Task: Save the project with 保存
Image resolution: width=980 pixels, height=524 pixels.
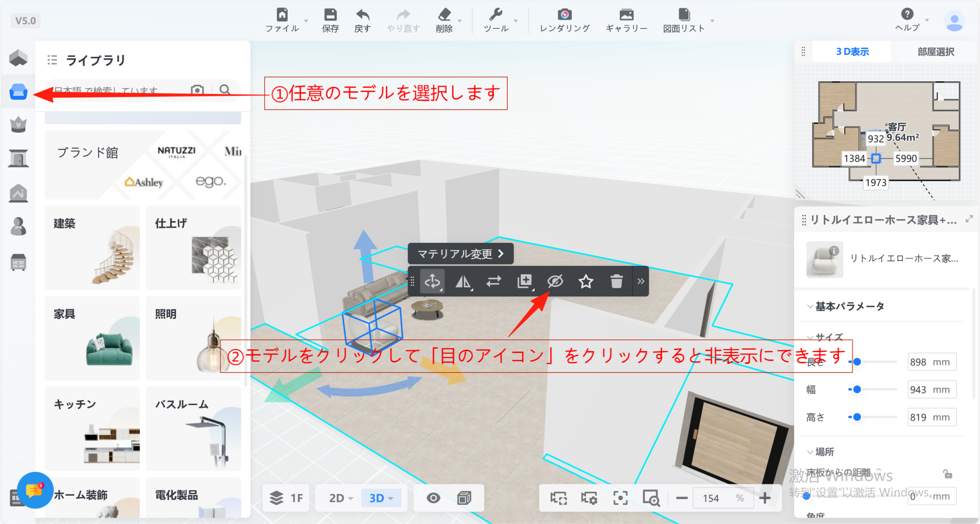Action: pyautogui.click(x=330, y=21)
